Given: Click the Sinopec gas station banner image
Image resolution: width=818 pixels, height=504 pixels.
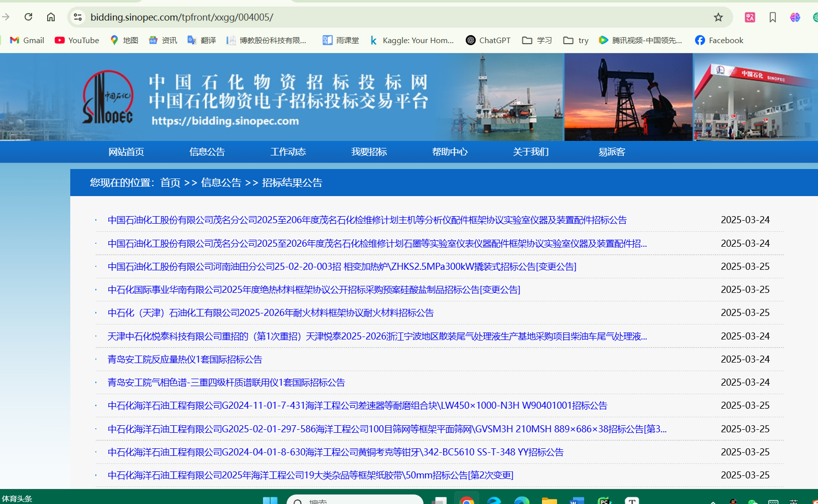Looking at the screenshot, I should (x=755, y=97).
